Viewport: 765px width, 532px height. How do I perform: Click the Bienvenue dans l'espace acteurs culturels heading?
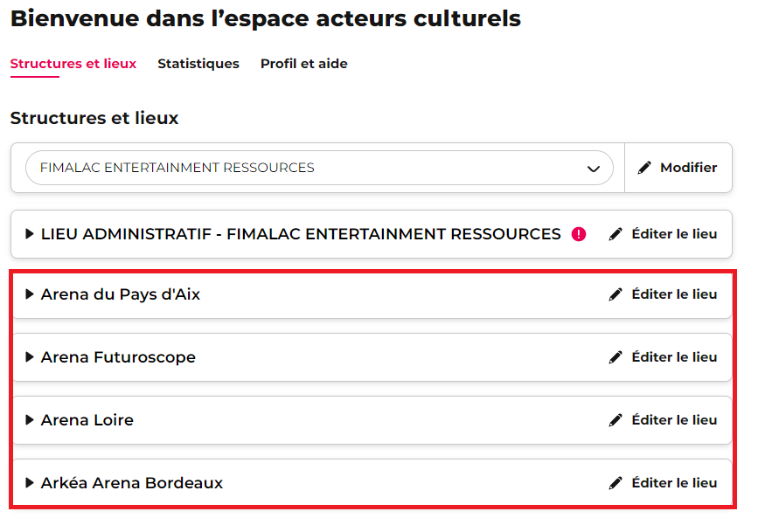[266, 18]
